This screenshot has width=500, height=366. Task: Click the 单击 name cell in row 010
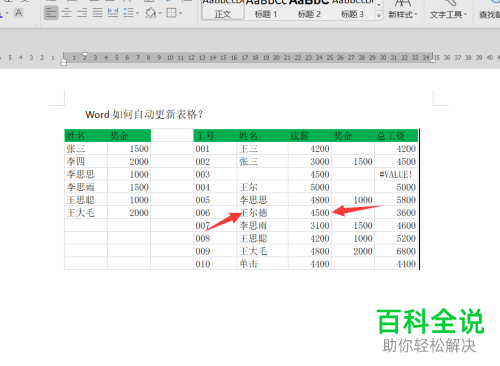tap(262, 264)
